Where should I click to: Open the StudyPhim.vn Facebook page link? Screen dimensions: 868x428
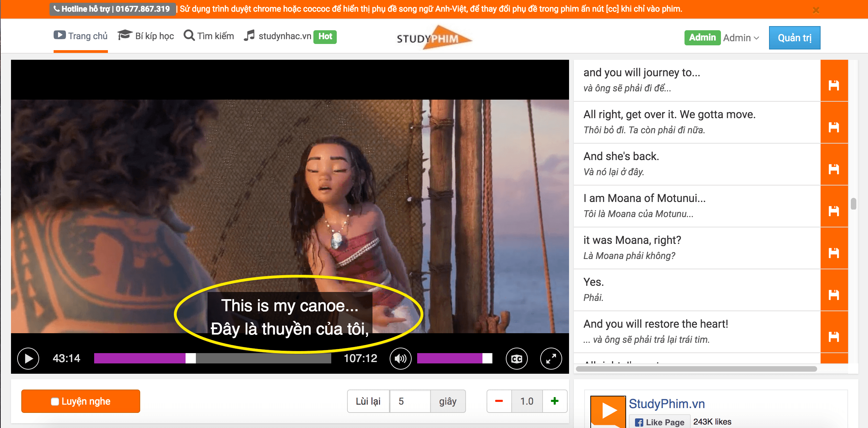(667, 404)
